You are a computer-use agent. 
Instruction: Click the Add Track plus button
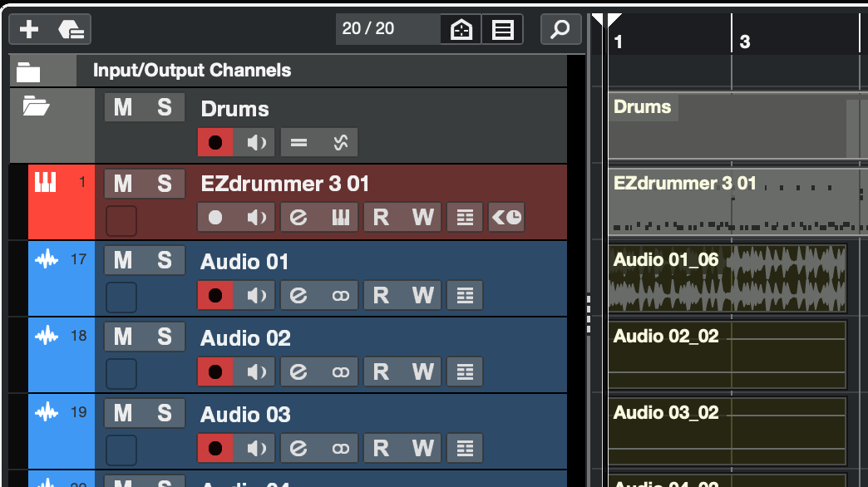(29, 30)
